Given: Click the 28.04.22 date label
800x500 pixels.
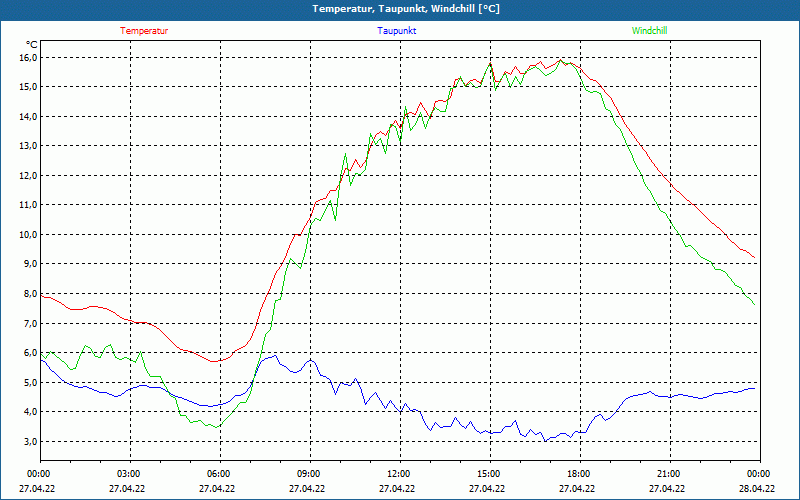Looking at the screenshot, I should pos(757,488).
